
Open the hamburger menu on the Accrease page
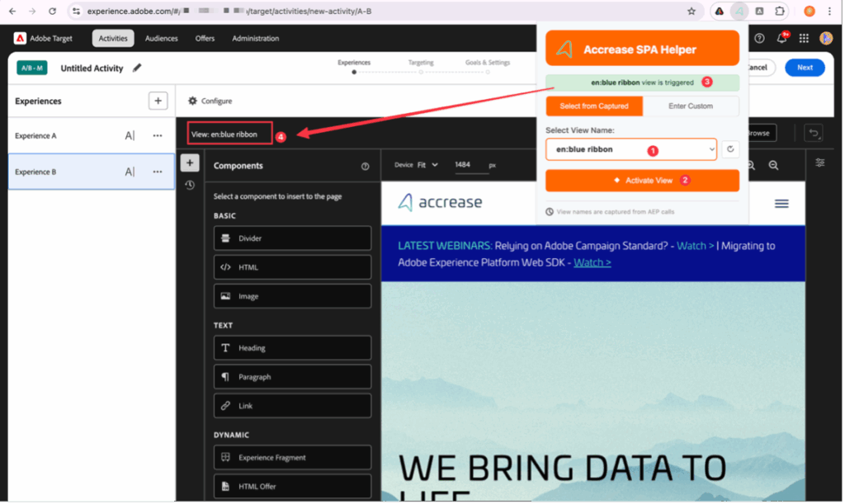tap(781, 204)
